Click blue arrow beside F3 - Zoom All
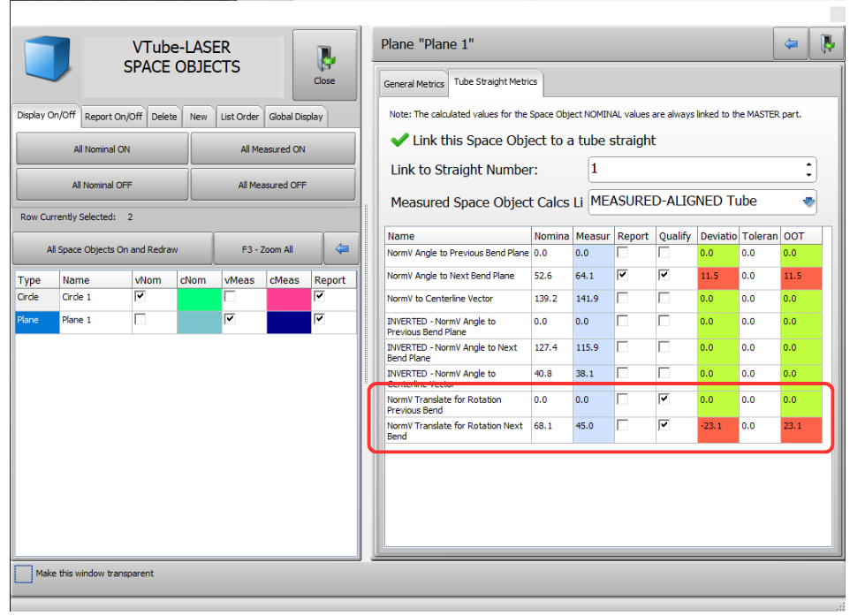The image size is (850, 616). tap(341, 249)
